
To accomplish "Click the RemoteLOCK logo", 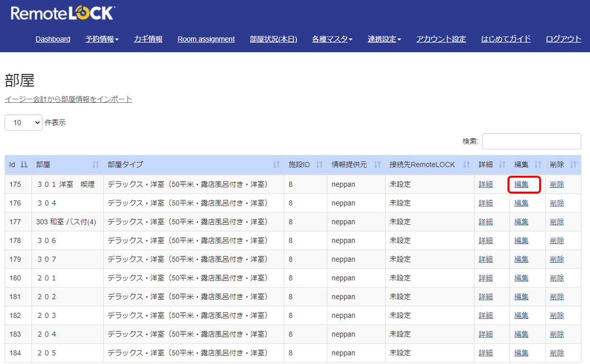I will [63, 13].
